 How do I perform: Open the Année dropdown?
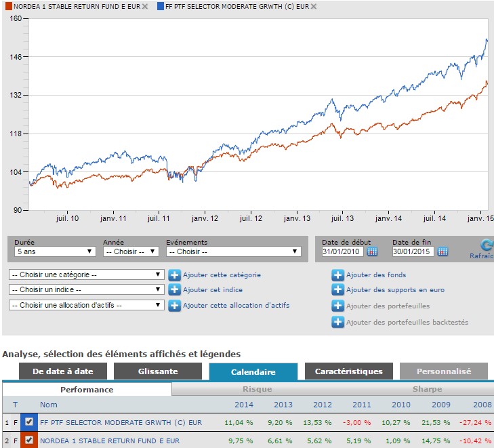click(x=131, y=251)
